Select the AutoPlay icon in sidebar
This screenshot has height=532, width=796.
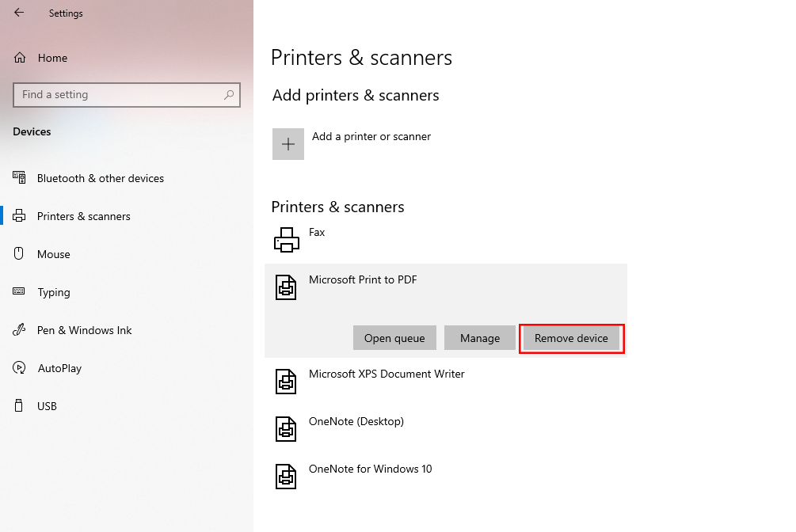tap(20, 368)
